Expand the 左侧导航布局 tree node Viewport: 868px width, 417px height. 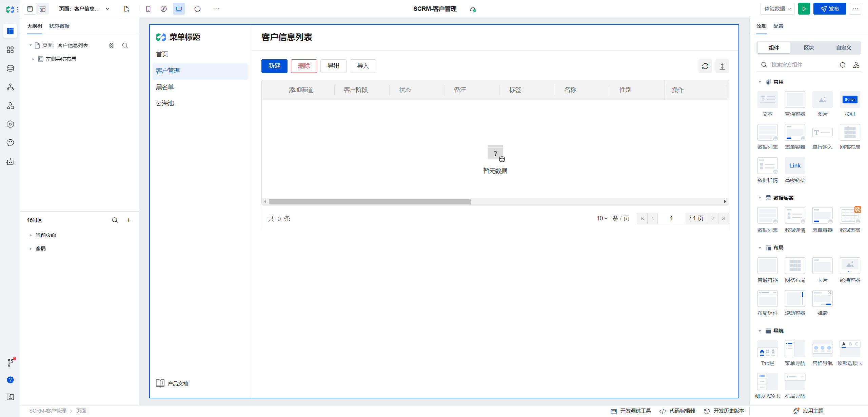pyautogui.click(x=33, y=59)
